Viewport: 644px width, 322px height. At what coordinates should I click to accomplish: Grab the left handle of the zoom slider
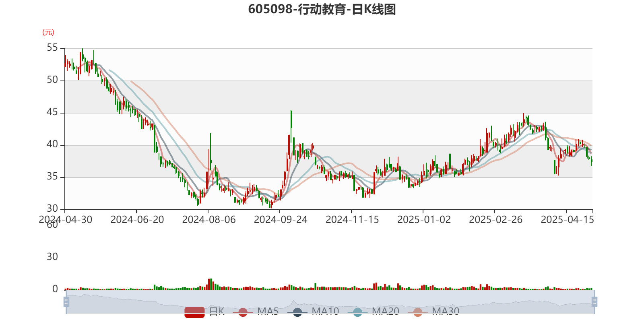point(66,301)
